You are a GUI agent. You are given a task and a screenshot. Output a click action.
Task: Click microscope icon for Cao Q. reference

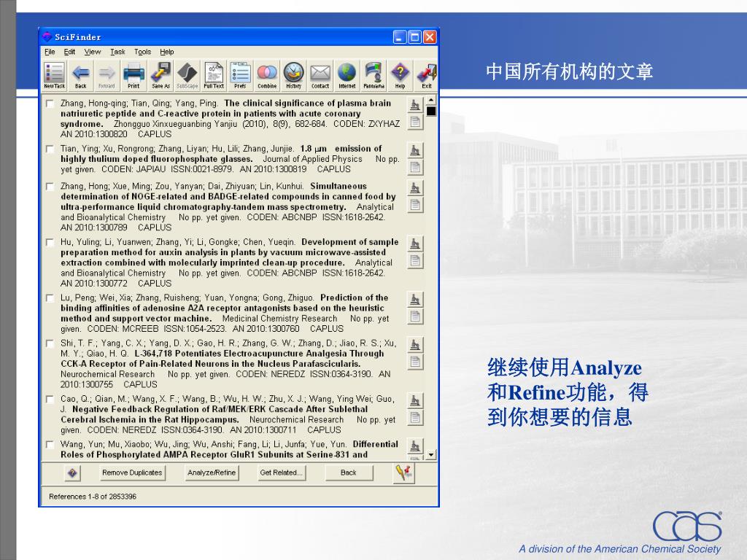[x=415, y=401]
